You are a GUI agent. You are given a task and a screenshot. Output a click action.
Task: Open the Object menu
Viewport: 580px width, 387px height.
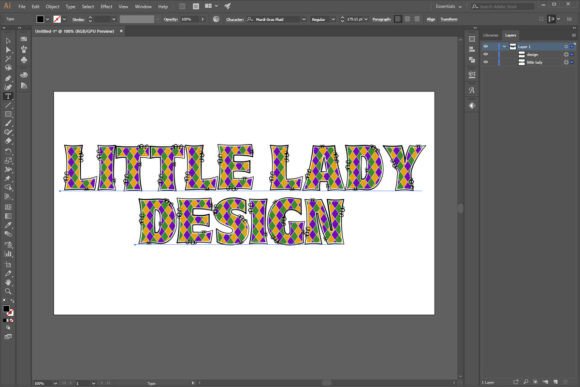click(52, 7)
